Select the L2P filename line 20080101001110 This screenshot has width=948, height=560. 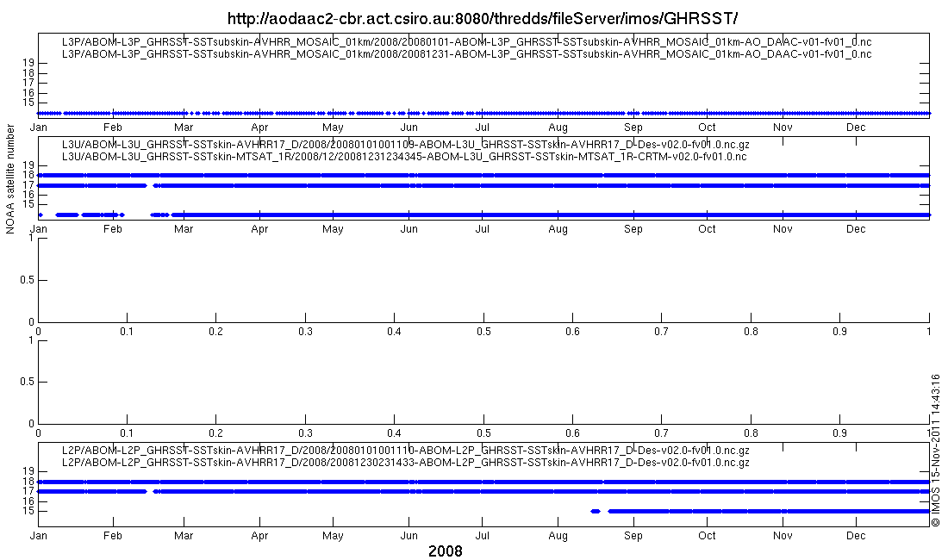(406, 450)
